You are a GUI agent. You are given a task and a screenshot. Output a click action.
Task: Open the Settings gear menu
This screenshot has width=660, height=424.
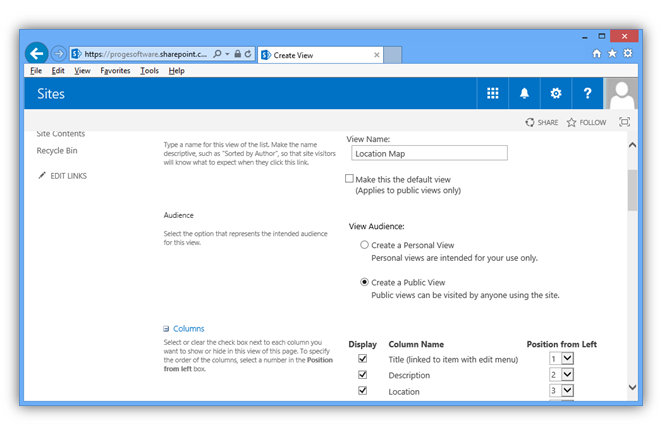556,93
